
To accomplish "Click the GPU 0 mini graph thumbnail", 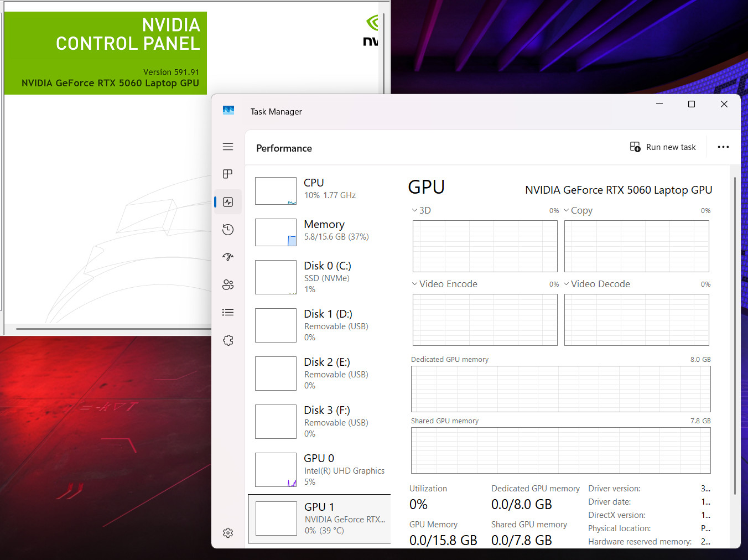I will (x=276, y=470).
